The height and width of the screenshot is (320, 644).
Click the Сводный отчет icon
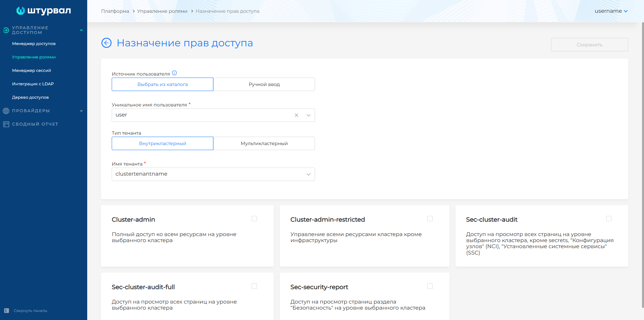(6, 124)
